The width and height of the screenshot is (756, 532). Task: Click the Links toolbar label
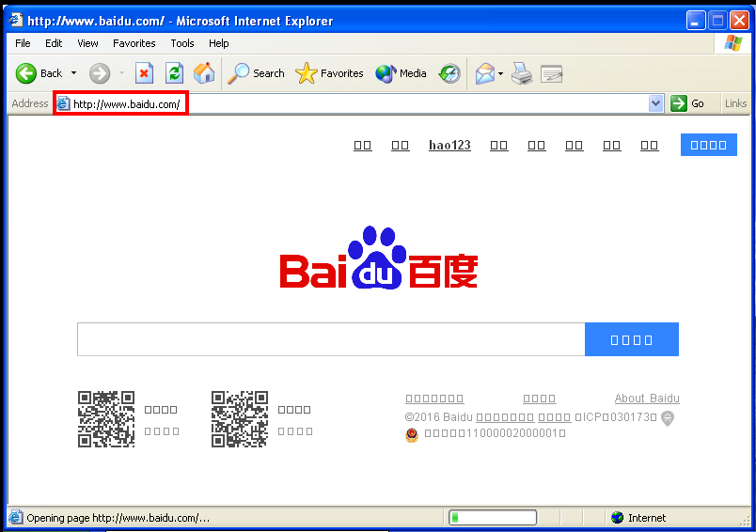pyautogui.click(x=735, y=103)
